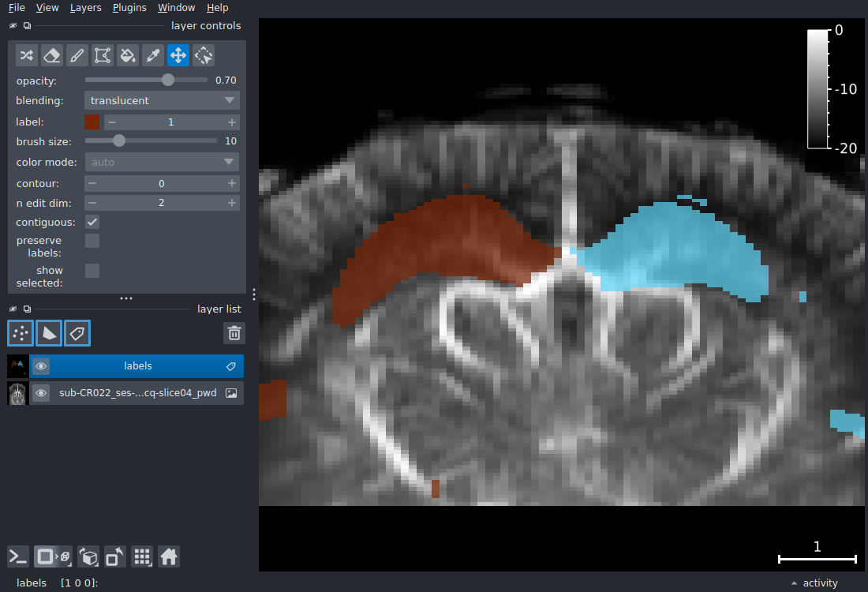Screen dimensions: 868x592
Task: Click the labels type icon on labels layer
Action: click(x=231, y=366)
